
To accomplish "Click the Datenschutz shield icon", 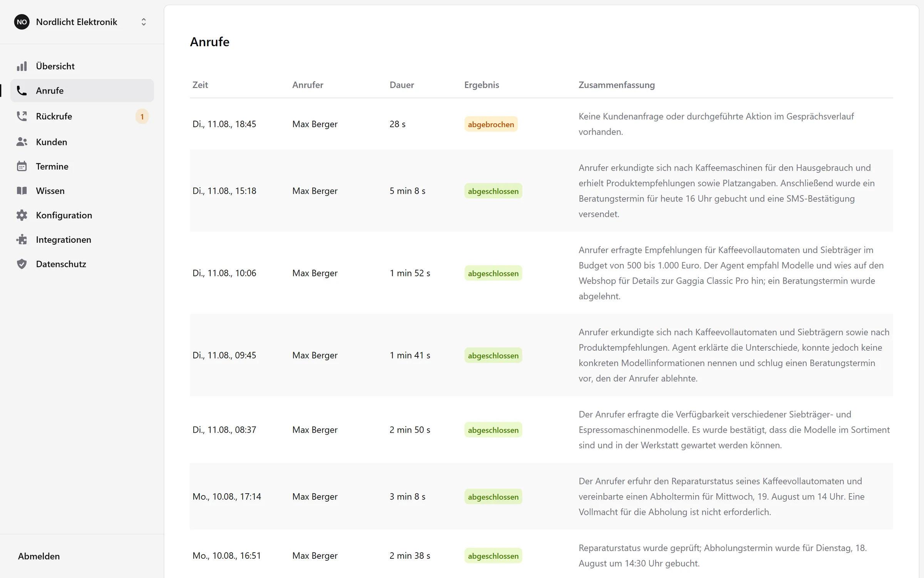I will click(x=22, y=264).
